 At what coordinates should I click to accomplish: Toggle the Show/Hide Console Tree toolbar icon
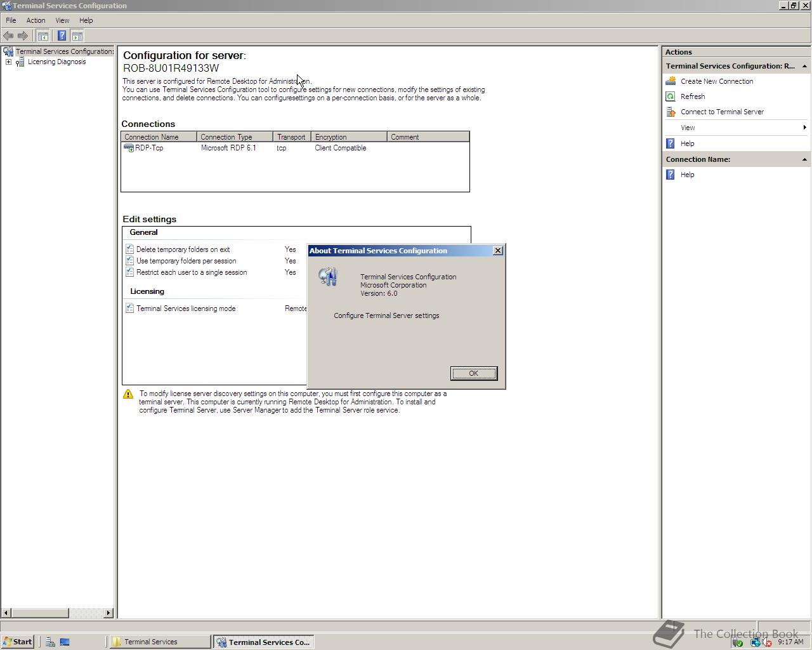(x=43, y=36)
